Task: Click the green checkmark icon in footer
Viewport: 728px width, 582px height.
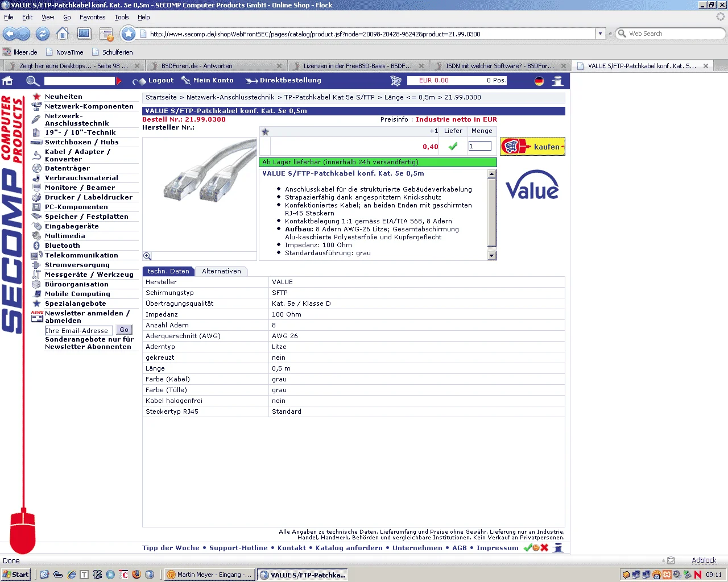Action: 528,548
